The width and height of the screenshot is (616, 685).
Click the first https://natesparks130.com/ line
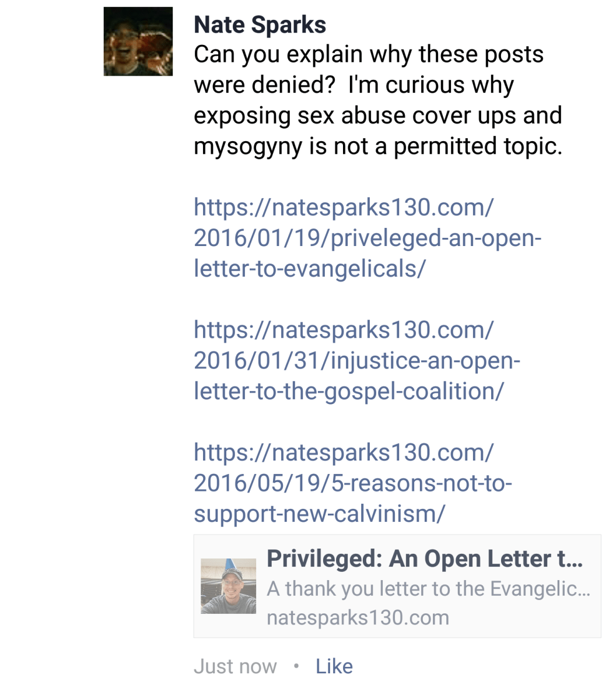344,207
